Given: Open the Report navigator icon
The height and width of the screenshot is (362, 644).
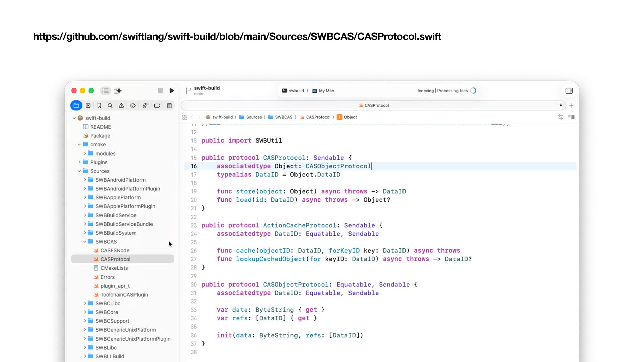Looking at the screenshot, I should click(x=169, y=106).
